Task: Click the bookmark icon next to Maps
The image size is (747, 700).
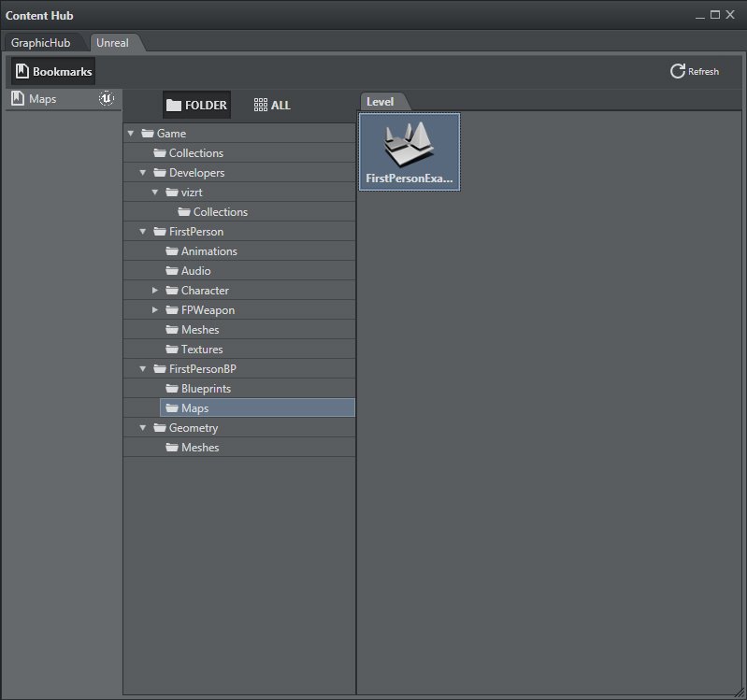Action: click(x=18, y=98)
